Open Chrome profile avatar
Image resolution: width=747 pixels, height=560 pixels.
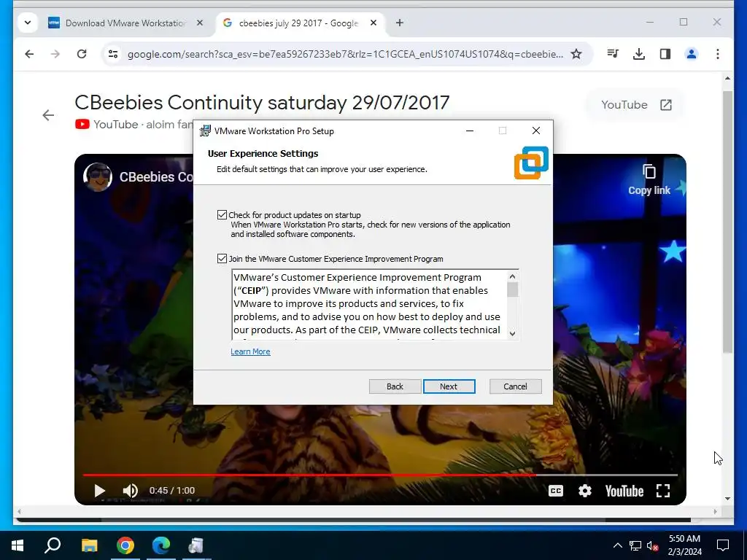692,54
